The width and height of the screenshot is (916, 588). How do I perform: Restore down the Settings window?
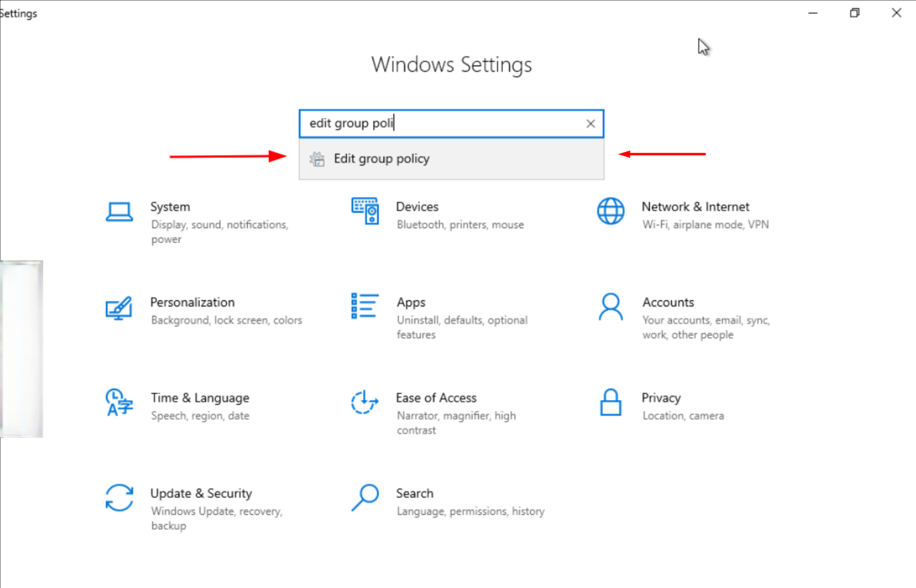(x=854, y=13)
